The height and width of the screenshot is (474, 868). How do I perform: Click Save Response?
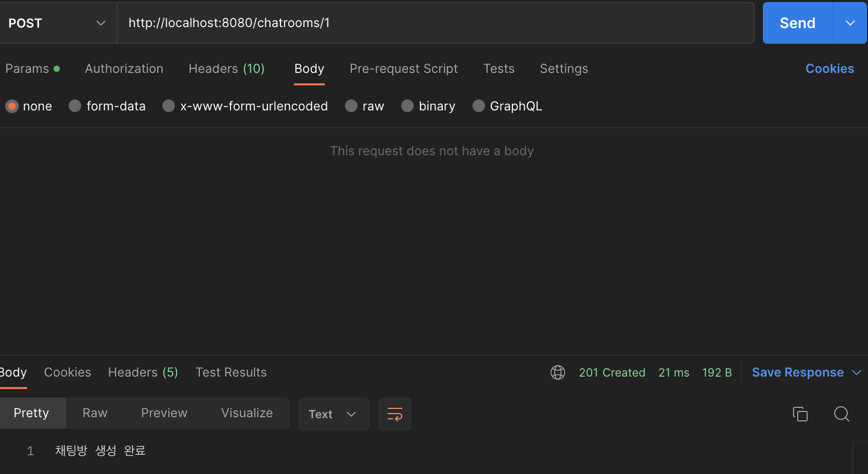[x=798, y=372]
